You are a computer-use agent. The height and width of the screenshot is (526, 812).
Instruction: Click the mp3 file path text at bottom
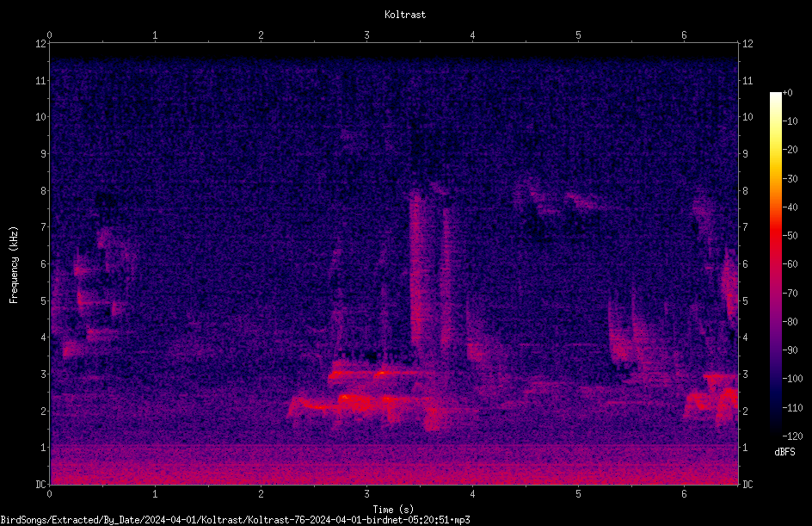(x=235, y=520)
